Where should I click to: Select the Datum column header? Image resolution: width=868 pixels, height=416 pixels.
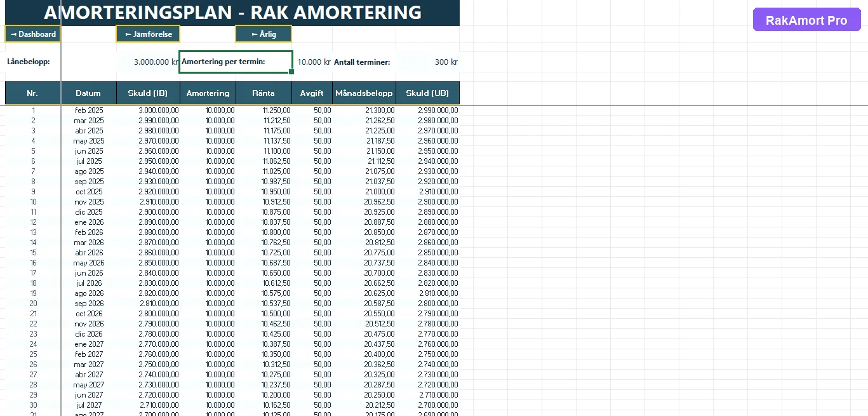pyautogui.click(x=88, y=93)
